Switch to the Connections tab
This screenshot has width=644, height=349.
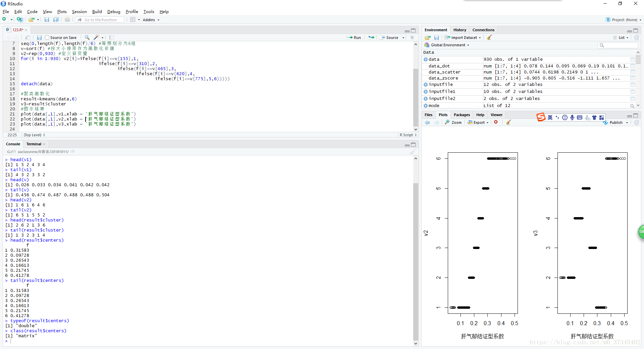click(483, 30)
